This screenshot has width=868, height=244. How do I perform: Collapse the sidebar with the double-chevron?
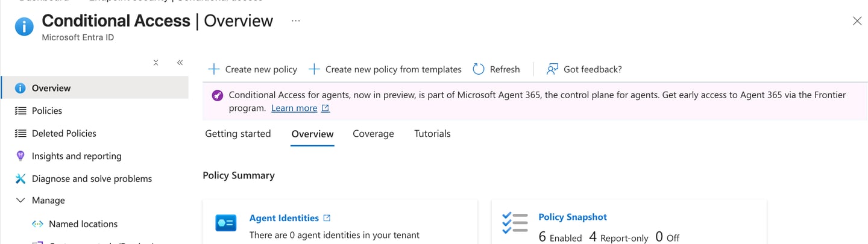click(180, 62)
